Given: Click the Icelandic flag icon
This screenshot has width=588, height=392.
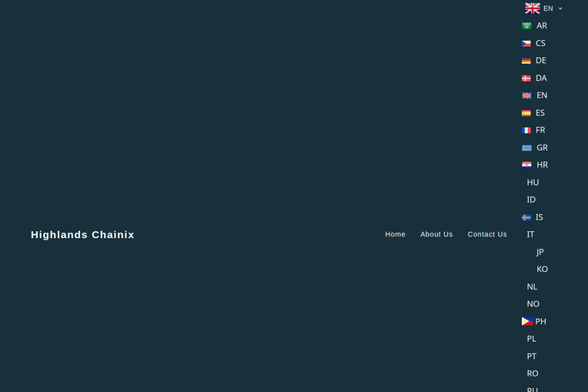Looking at the screenshot, I should 526,218.
